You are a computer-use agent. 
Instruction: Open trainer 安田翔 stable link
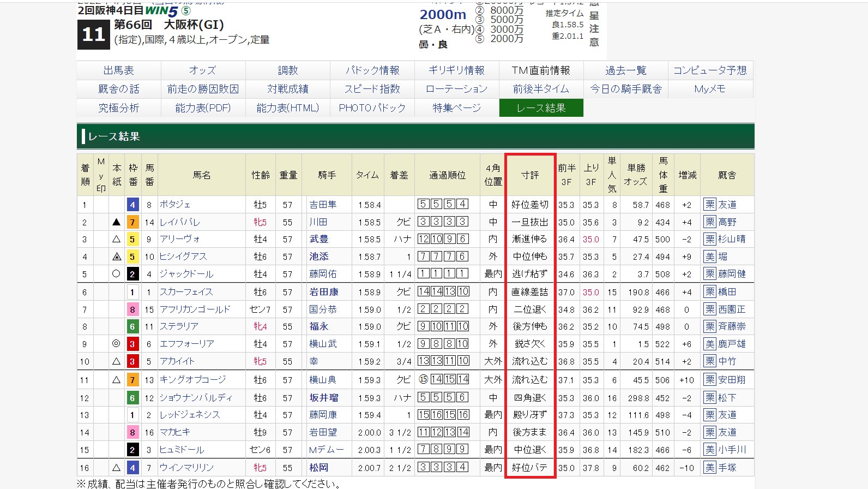click(x=732, y=380)
